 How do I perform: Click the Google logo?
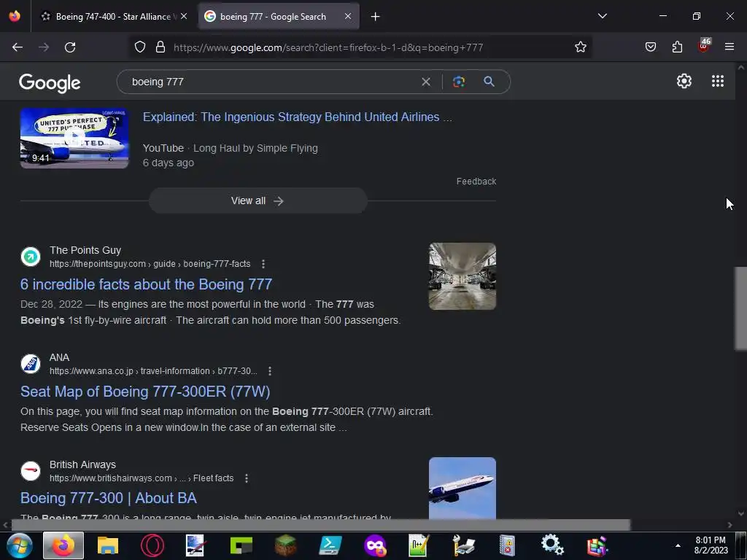[50, 83]
